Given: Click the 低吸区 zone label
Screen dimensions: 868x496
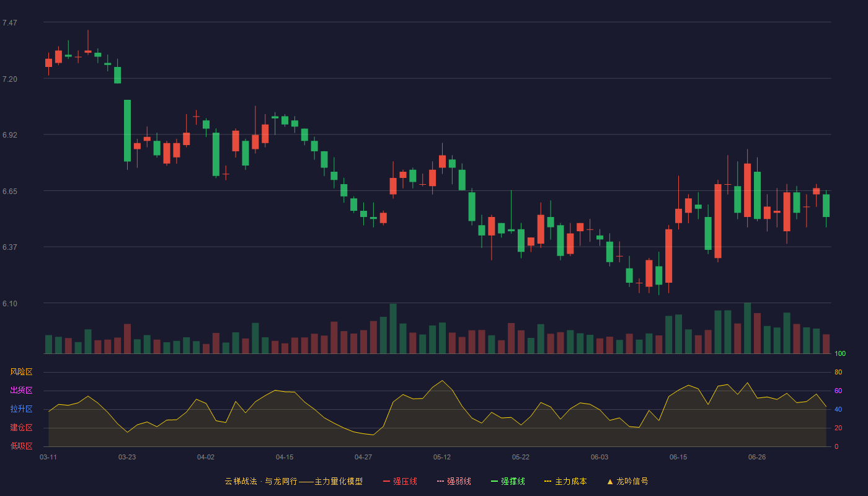Looking at the screenshot, I should pyautogui.click(x=21, y=446).
